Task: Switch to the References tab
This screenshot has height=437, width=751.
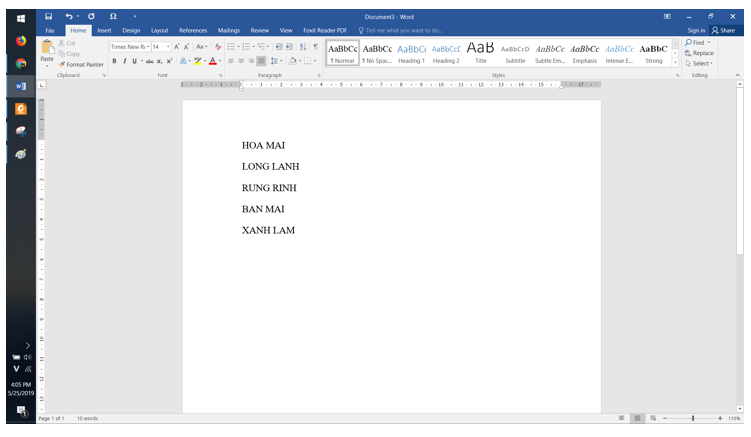Action: [193, 30]
